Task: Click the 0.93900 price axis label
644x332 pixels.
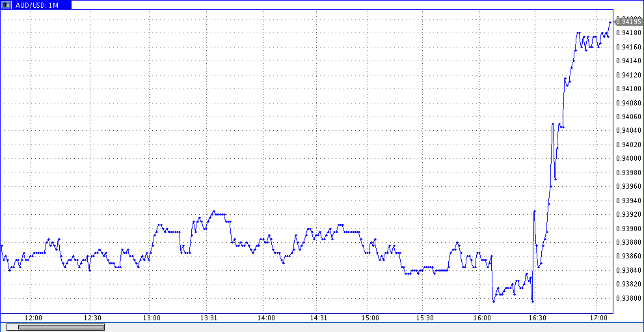Action: click(x=629, y=228)
